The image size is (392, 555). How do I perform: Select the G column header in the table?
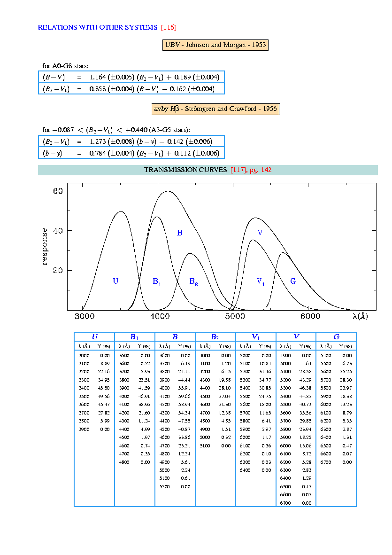(336, 337)
